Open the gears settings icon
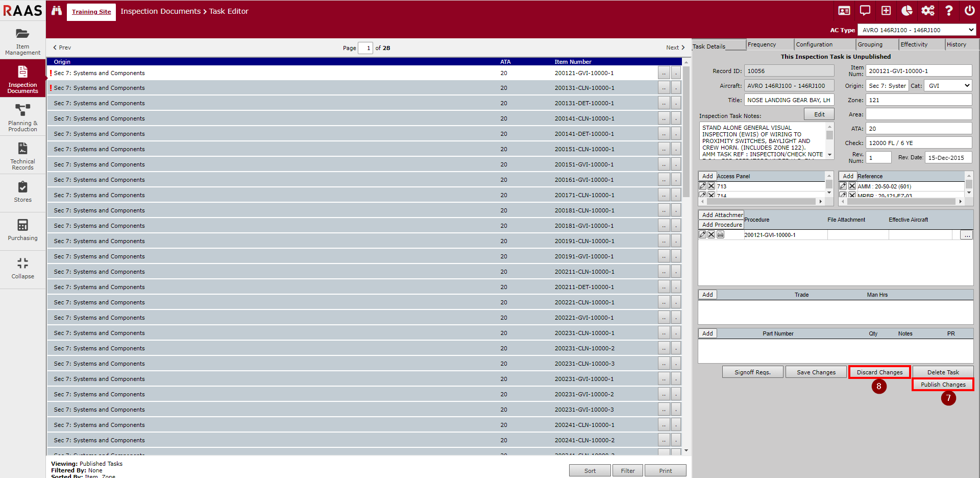The height and width of the screenshot is (478, 980). [x=927, y=11]
